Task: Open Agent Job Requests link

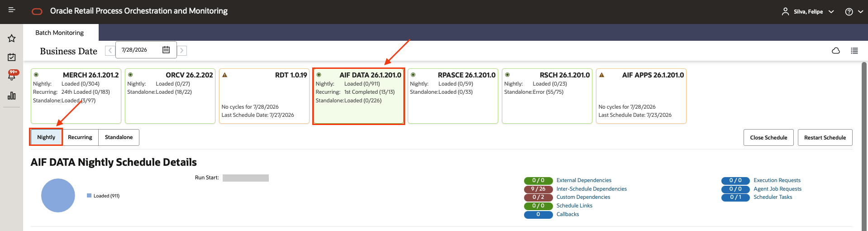Action: click(777, 189)
